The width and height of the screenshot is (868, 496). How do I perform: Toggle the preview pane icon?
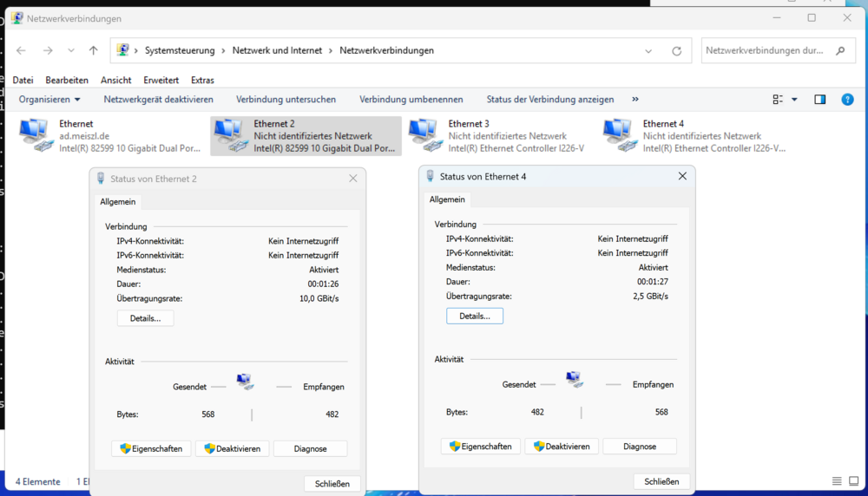[820, 100]
